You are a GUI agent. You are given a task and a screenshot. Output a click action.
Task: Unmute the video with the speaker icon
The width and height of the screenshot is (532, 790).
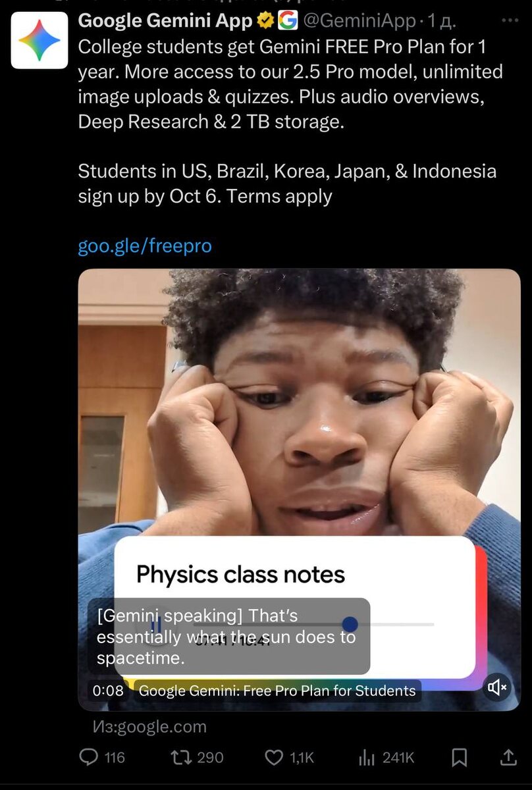pyautogui.click(x=497, y=688)
